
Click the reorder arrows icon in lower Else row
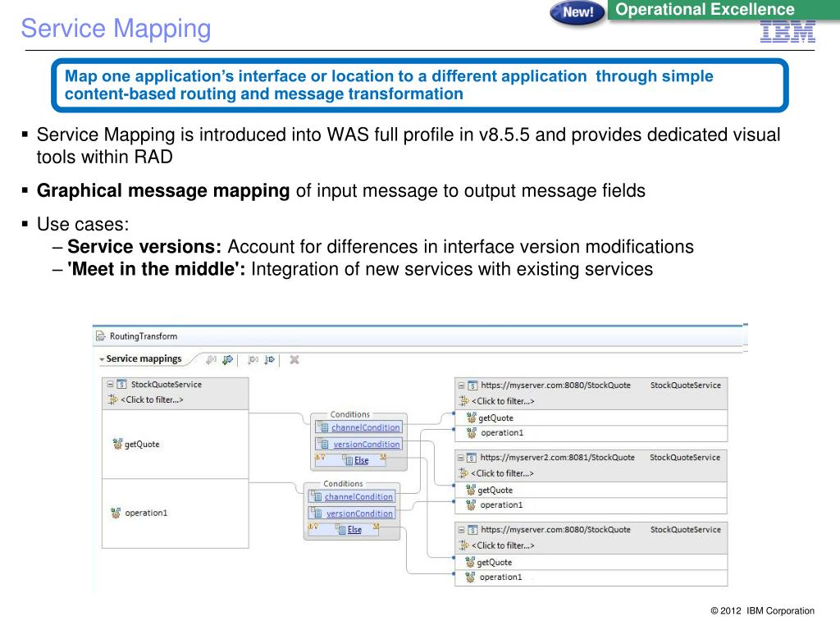(313, 526)
